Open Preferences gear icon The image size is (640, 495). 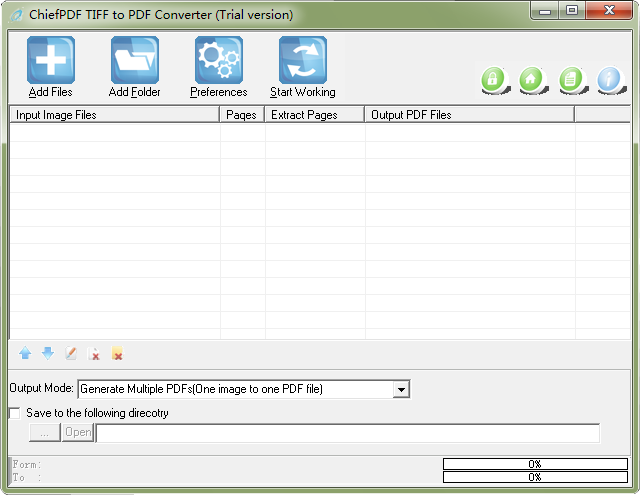[x=219, y=60]
